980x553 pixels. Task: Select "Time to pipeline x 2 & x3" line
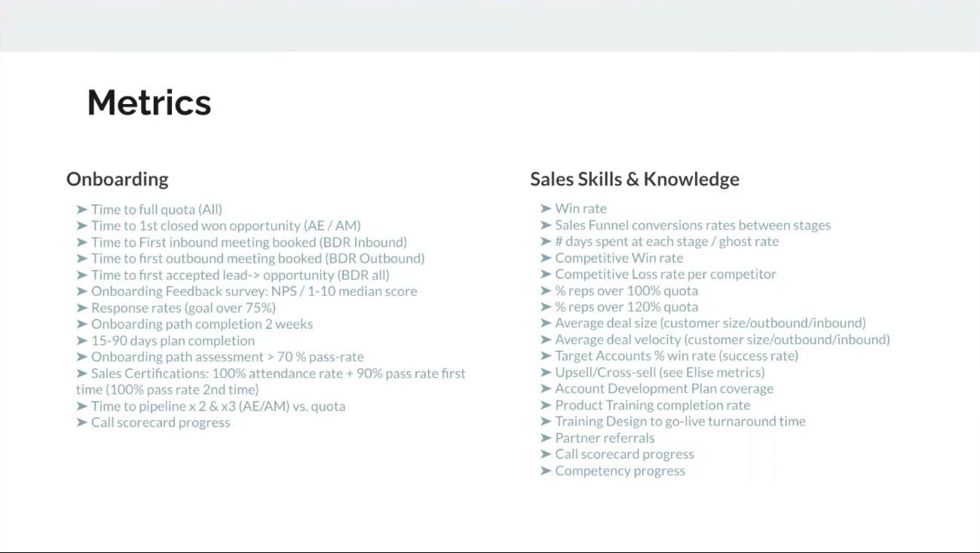(218, 406)
